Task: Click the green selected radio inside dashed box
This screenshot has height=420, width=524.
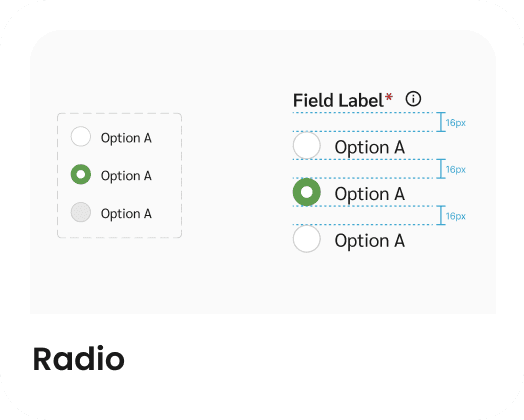Action: pos(81,174)
